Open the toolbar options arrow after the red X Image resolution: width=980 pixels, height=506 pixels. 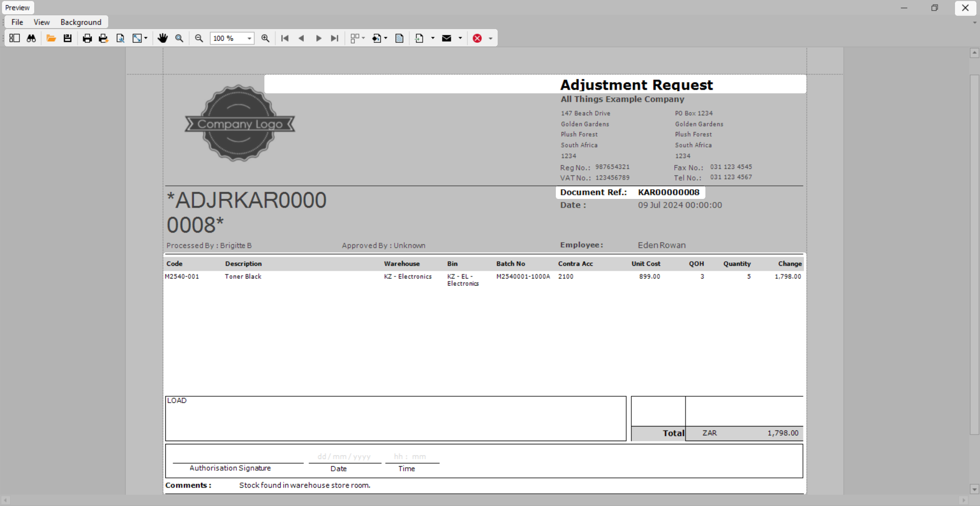(491, 38)
